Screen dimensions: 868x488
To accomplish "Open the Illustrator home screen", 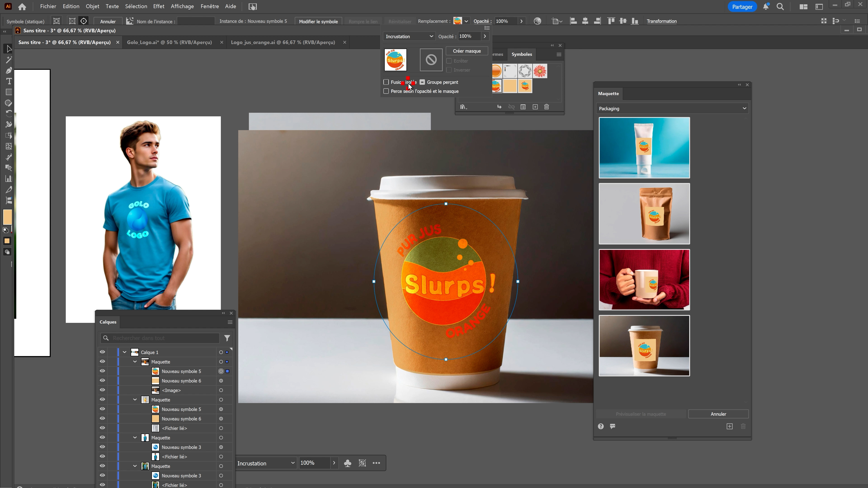I will coord(22,6).
